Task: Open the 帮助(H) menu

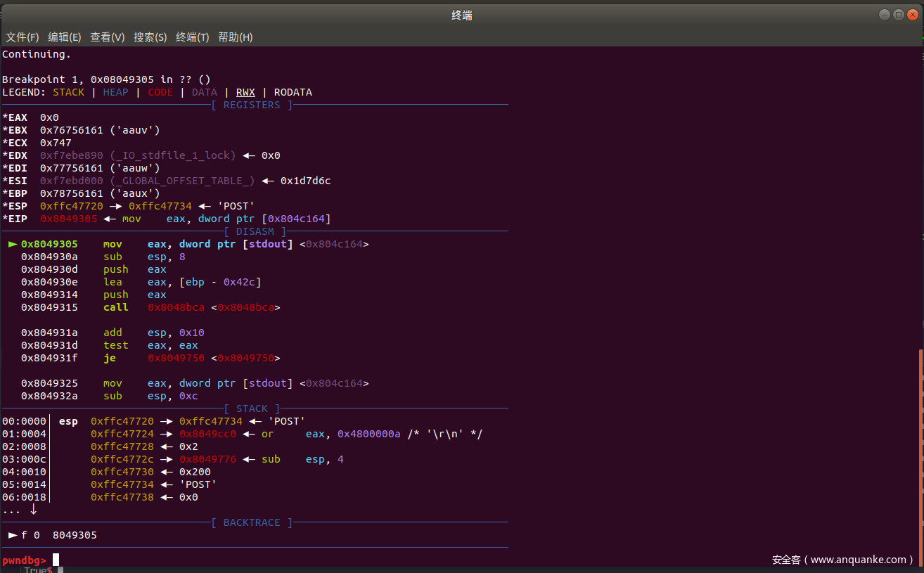Action: [x=236, y=37]
